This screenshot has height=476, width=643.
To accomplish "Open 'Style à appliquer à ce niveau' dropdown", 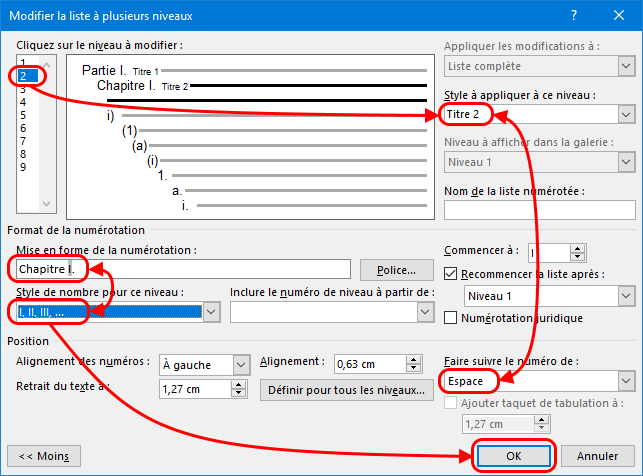I will [x=626, y=114].
